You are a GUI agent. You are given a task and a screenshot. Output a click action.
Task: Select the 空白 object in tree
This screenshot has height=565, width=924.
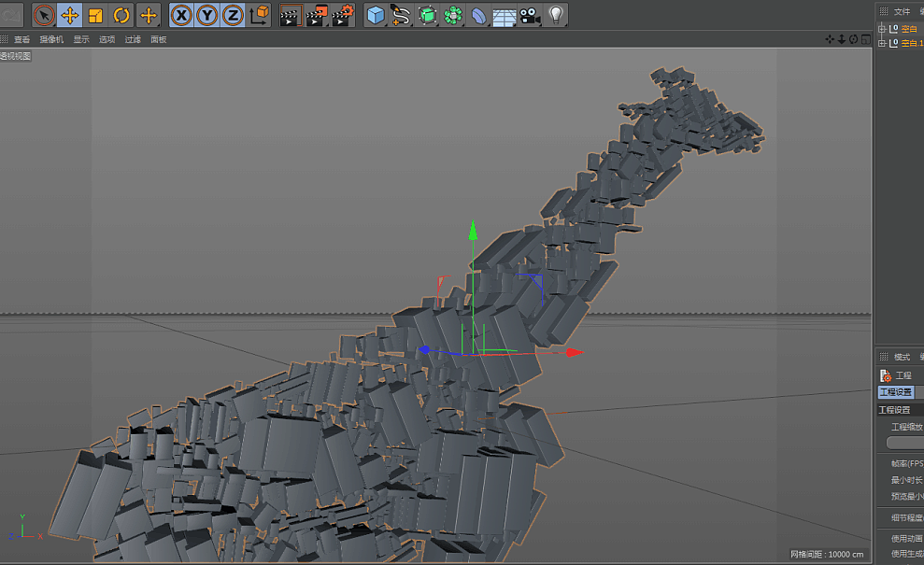point(909,29)
